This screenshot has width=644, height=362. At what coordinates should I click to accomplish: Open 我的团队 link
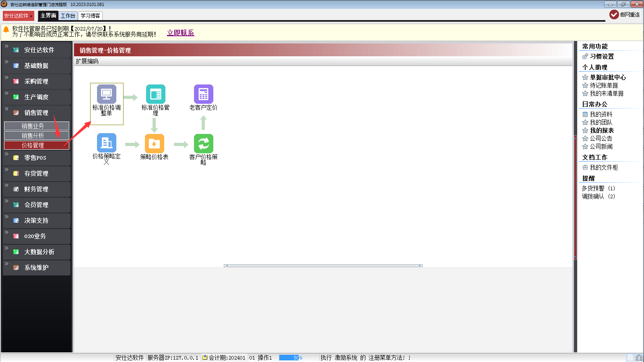pyautogui.click(x=601, y=122)
